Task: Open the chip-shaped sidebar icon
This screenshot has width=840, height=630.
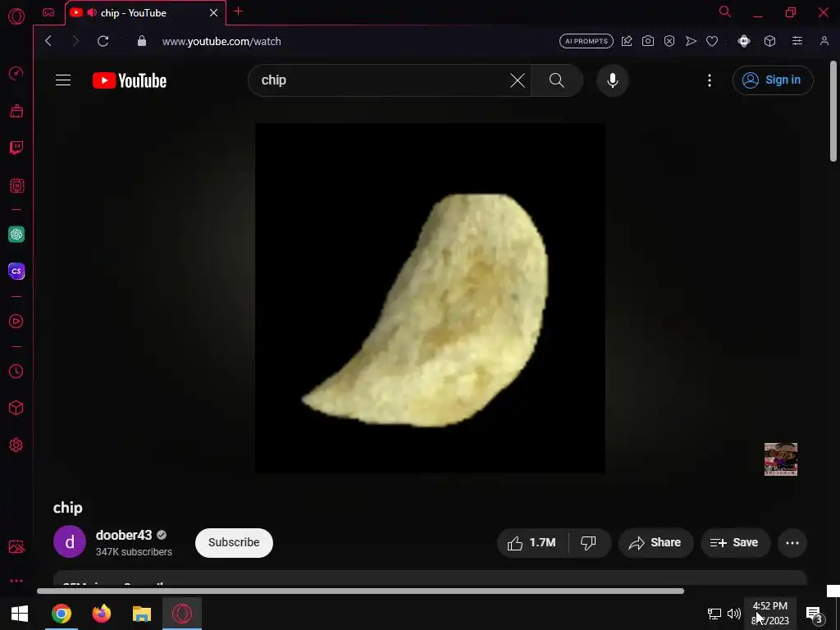Action: 16,186
